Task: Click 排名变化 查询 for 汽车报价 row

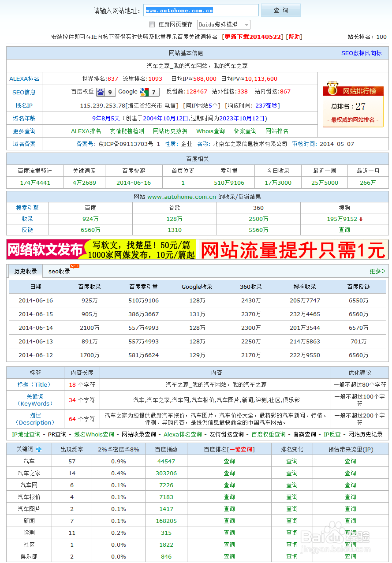Action: click(x=292, y=497)
